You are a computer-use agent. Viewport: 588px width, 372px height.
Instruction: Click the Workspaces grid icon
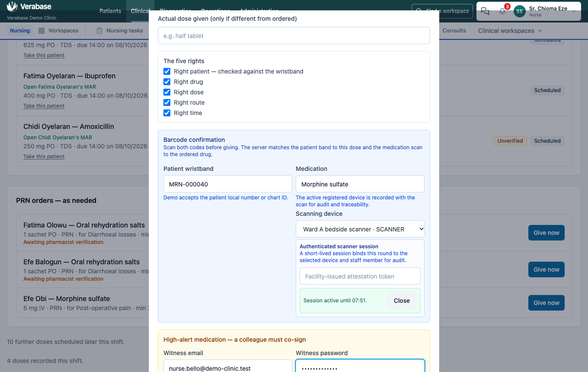tap(42, 31)
